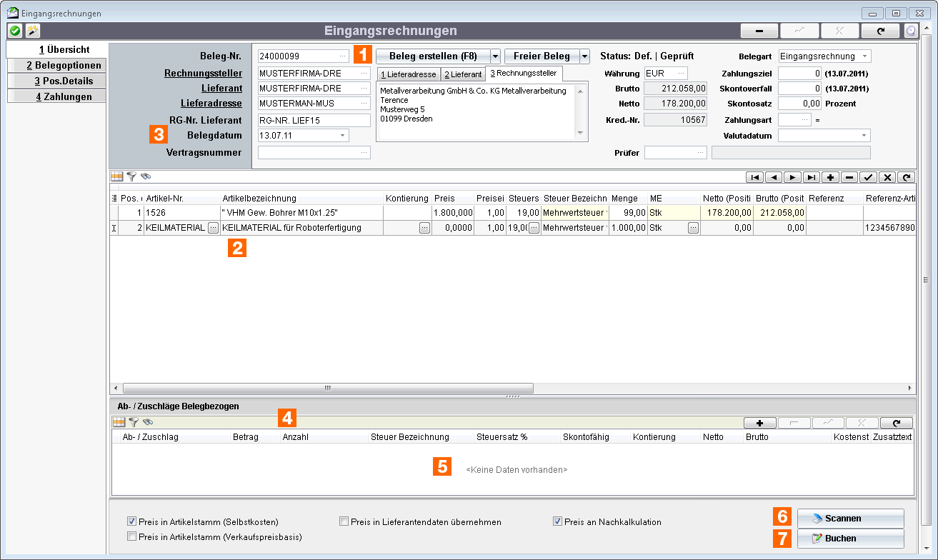Jump to first position record
This screenshot has width=938, height=560.
pos(754,176)
